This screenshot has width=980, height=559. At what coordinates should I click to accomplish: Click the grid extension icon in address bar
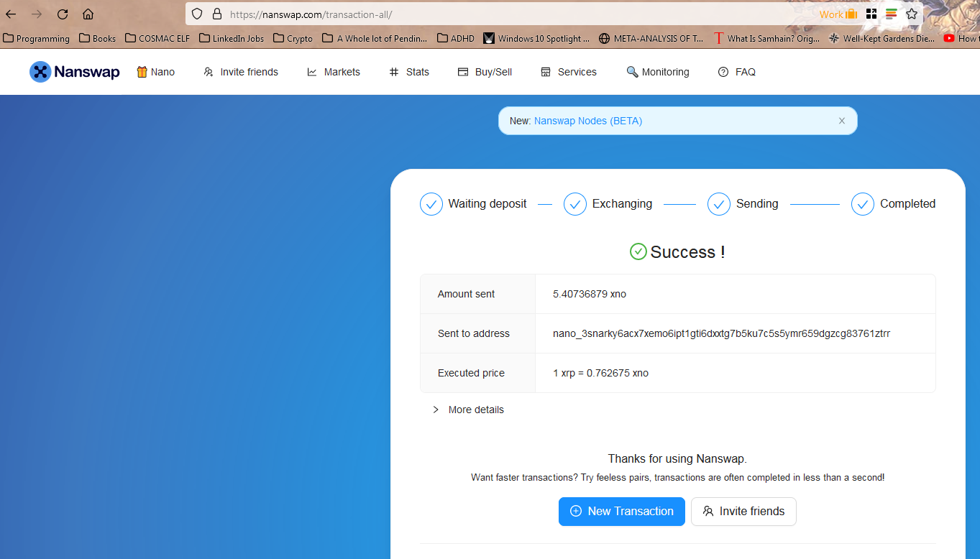tap(871, 14)
